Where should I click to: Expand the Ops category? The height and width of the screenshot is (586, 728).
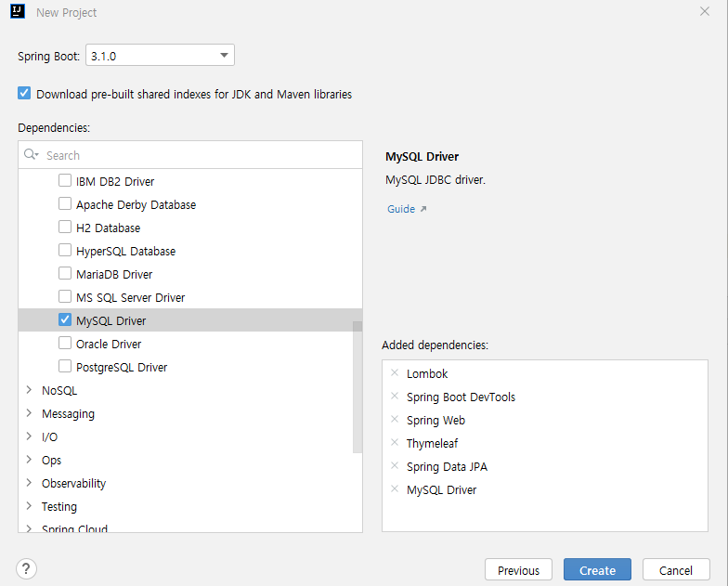pos(29,459)
